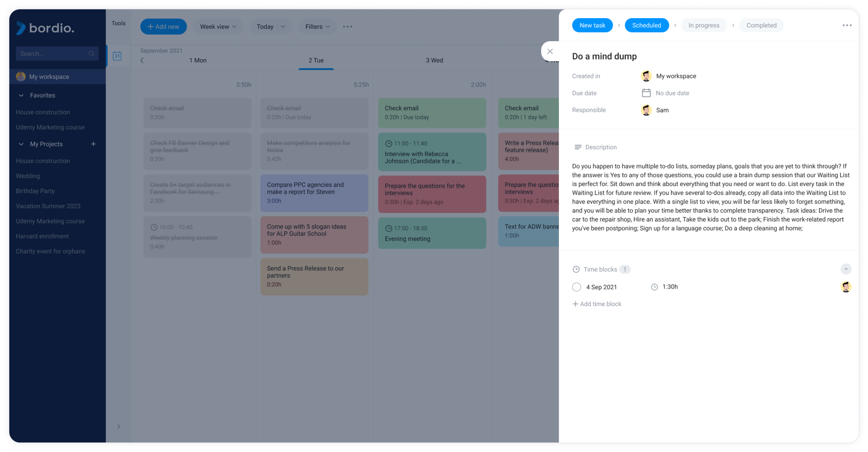Viewport: 868px width, 452px height.
Task: Click the My workspace tree item
Action: pyautogui.click(x=49, y=76)
